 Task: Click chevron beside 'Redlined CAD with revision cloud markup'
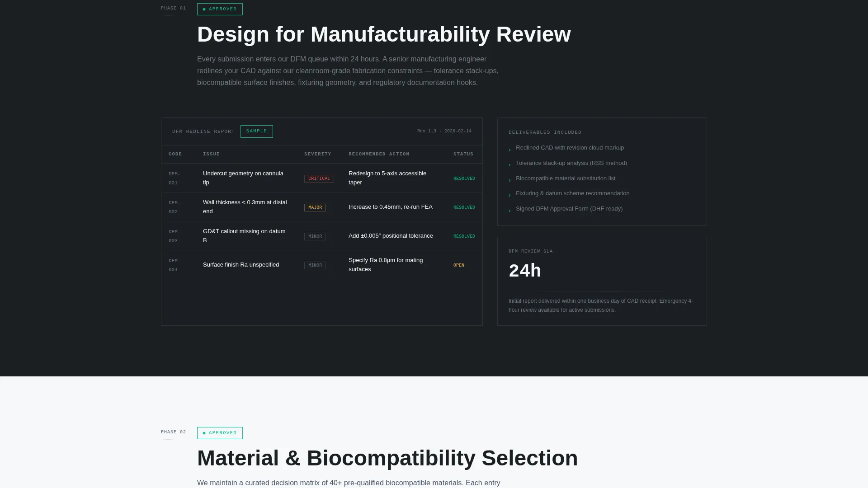coord(509,150)
